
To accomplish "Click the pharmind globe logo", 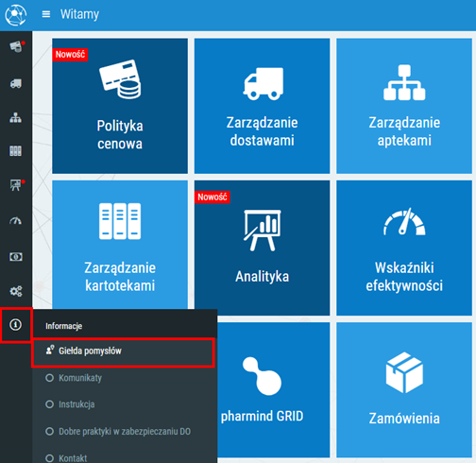I will pos(16,15).
